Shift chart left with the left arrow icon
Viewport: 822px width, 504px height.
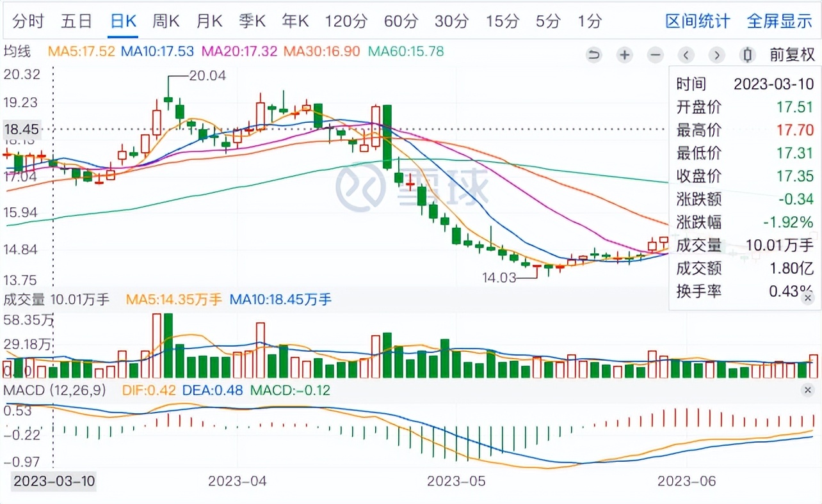[x=686, y=55]
